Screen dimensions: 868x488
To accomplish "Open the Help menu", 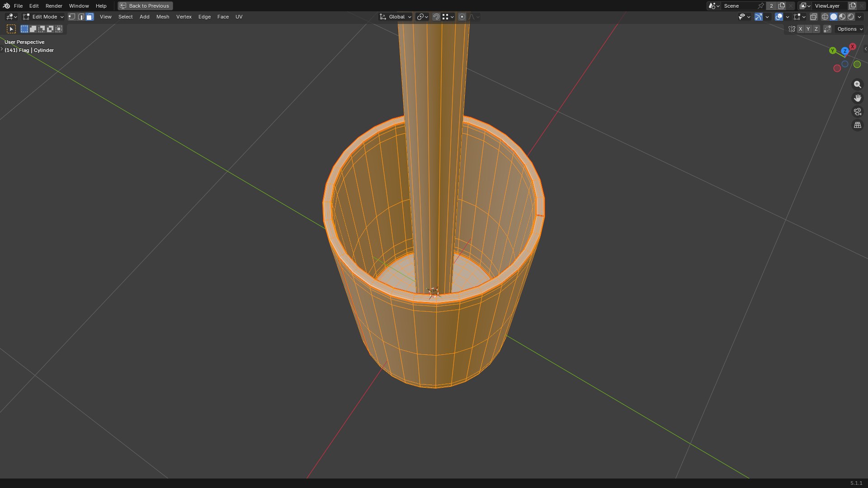I will pyautogui.click(x=101, y=6).
